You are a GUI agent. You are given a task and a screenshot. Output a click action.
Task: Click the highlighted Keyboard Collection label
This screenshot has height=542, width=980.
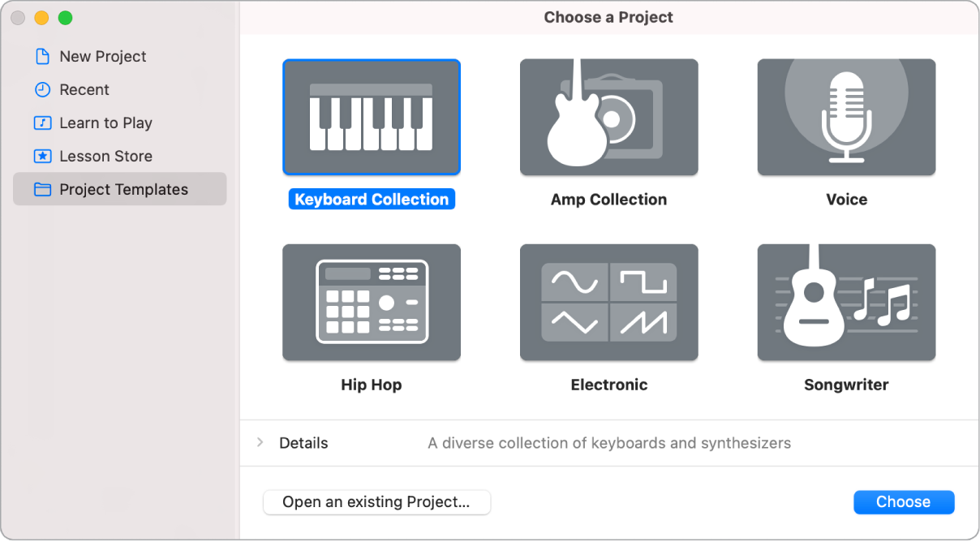pyautogui.click(x=371, y=199)
